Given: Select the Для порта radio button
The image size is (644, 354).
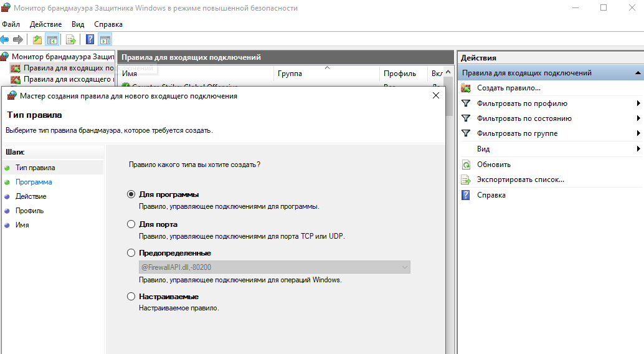Looking at the screenshot, I should click(x=131, y=224).
